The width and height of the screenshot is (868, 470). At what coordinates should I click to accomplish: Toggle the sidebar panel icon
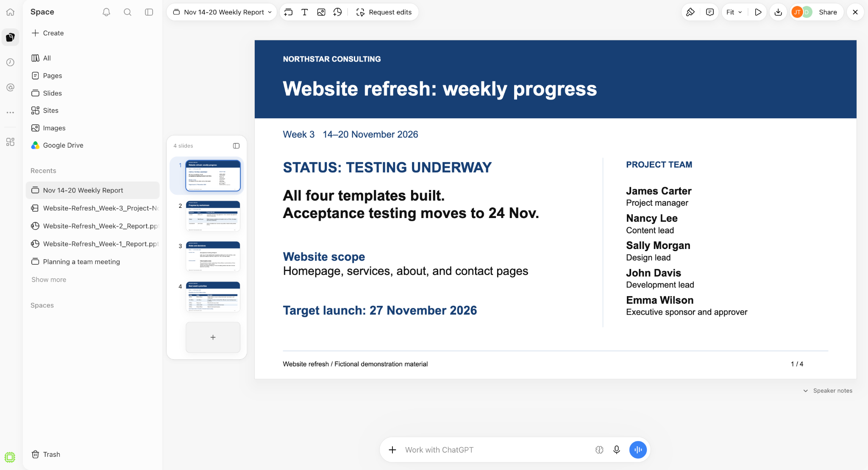149,12
